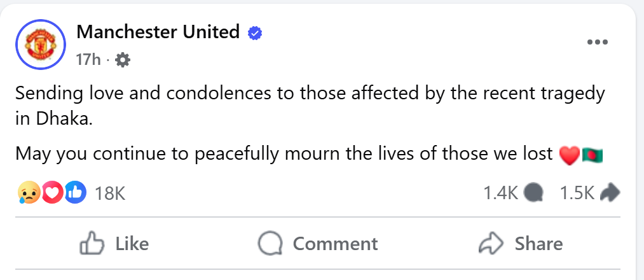This screenshot has height=280, width=644.
Task: Click the Comment button label
Action: click(x=335, y=243)
